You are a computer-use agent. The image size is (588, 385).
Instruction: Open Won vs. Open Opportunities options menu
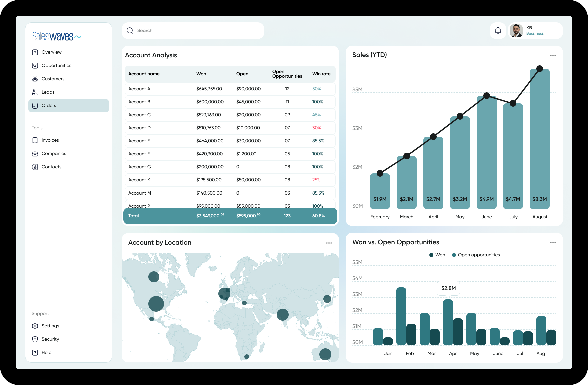coord(553,243)
